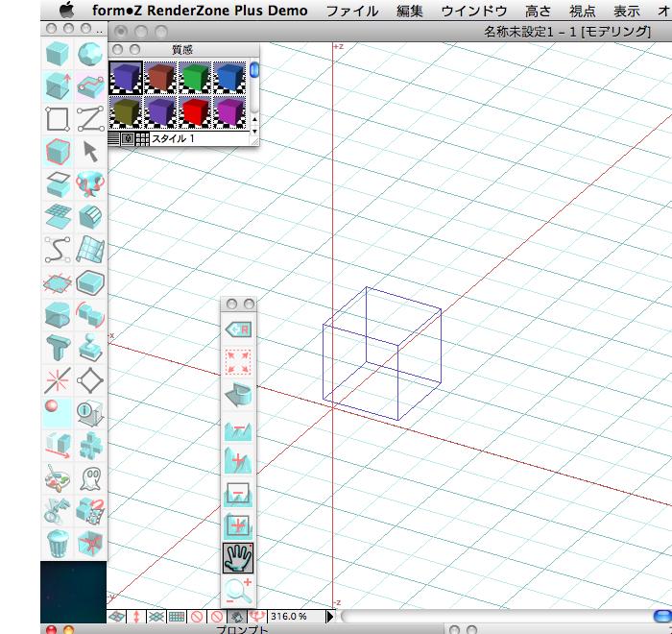Viewport: 672px width, 634px height.
Task: Select the Query info (i) tool
Action: (90, 412)
